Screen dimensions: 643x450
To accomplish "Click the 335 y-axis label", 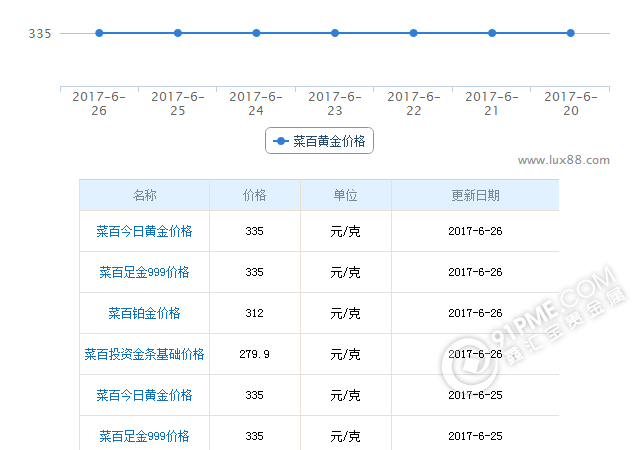I will [x=40, y=34].
